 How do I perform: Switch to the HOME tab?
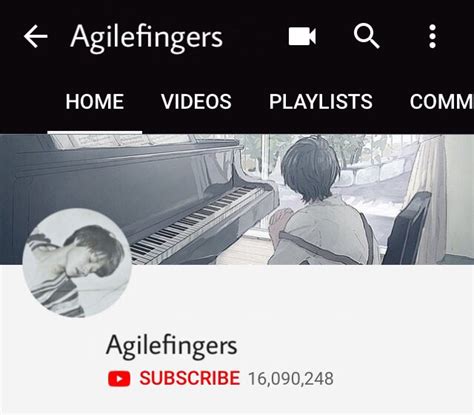coord(95,101)
